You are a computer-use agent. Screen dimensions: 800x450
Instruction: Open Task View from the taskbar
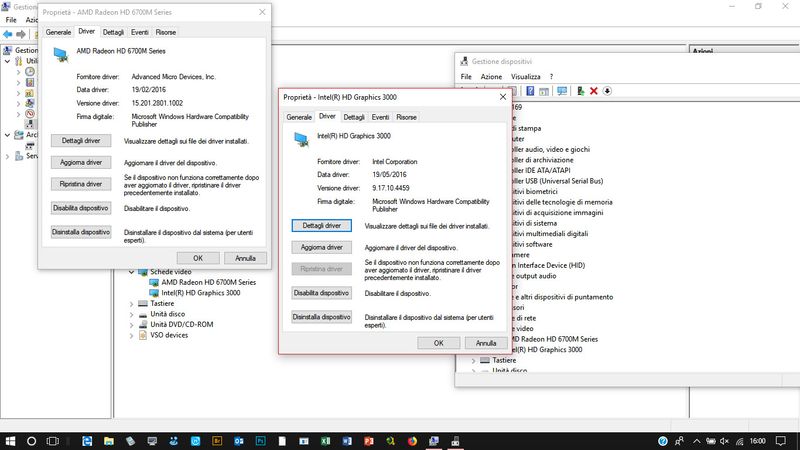pos(53,441)
